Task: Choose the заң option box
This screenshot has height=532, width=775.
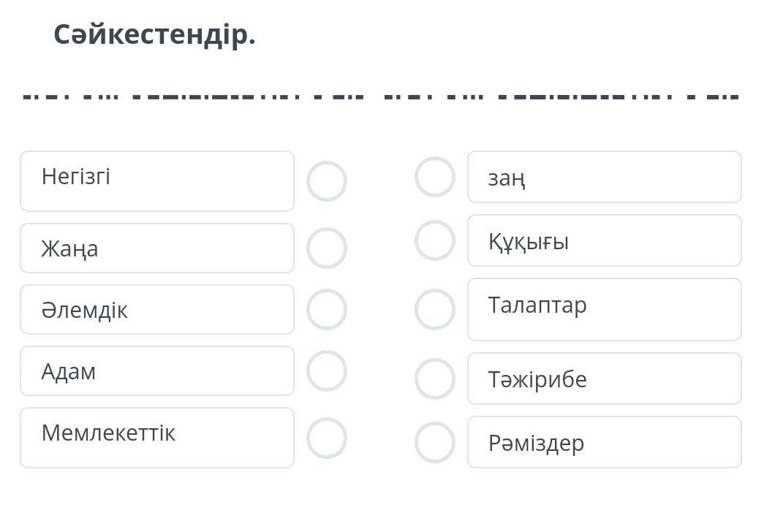Action: point(604,177)
